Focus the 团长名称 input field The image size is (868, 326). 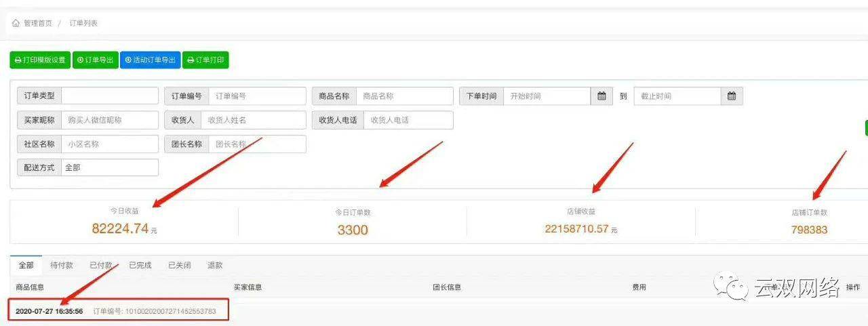coord(257,144)
